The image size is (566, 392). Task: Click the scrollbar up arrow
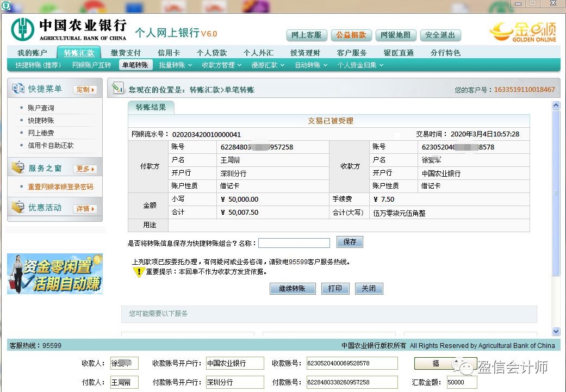click(x=556, y=105)
